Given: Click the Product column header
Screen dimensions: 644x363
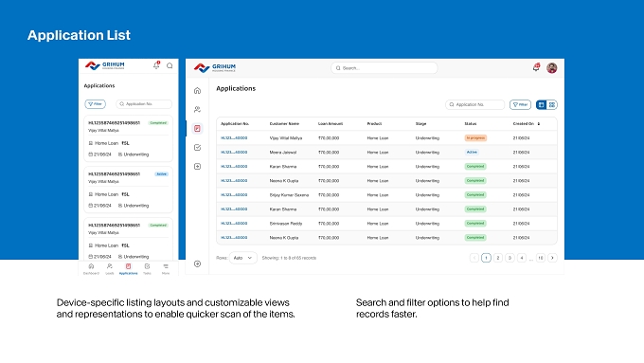Looking at the screenshot, I should (374, 124).
